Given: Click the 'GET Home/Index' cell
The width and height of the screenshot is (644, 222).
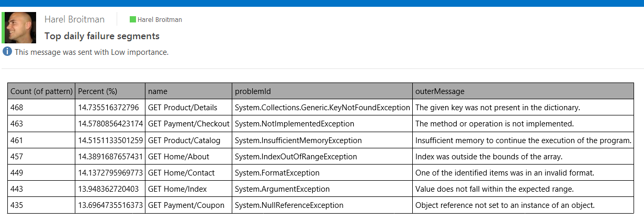Looking at the screenshot, I should (x=177, y=189).
